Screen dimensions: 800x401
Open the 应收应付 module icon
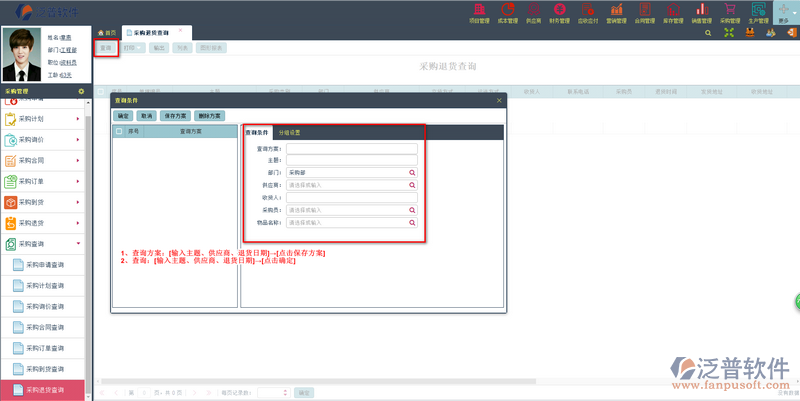(588, 13)
